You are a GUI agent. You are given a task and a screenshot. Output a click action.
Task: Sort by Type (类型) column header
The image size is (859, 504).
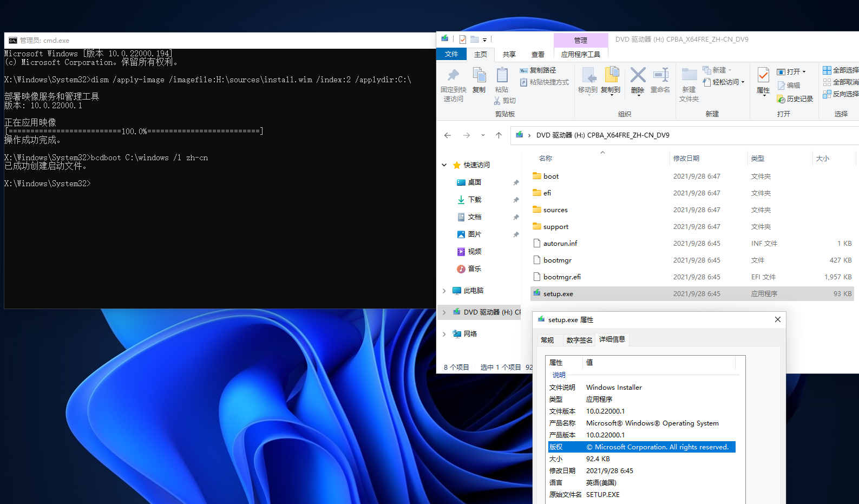pyautogui.click(x=758, y=159)
